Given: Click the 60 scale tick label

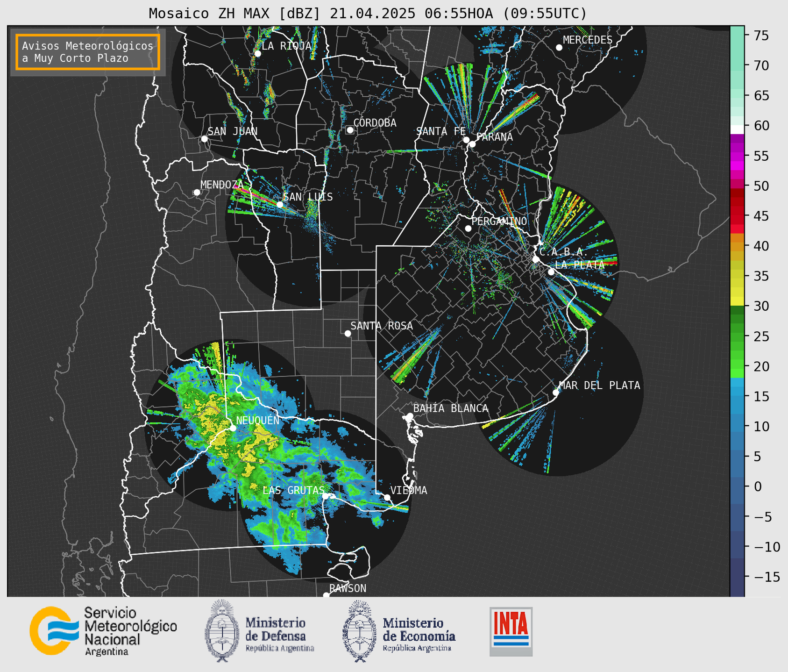Looking at the screenshot, I should pos(761,126).
